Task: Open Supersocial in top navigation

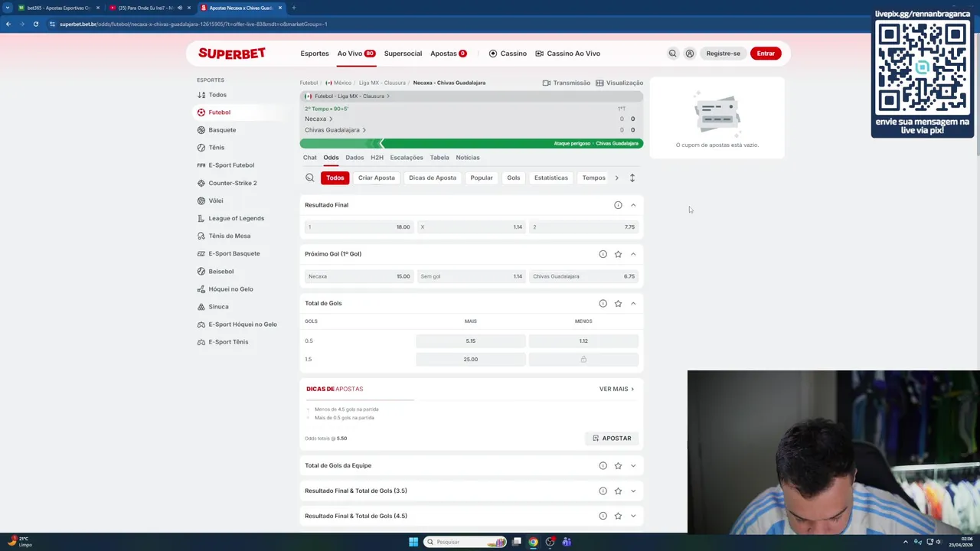Action: pyautogui.click(x=403, y=54)
